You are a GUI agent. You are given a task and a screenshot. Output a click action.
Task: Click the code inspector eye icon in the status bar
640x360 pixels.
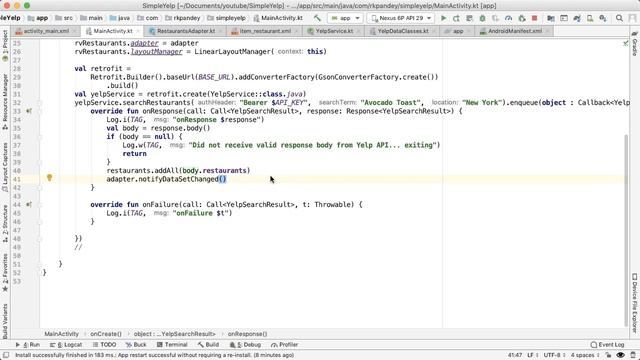[x=620, y=355]
